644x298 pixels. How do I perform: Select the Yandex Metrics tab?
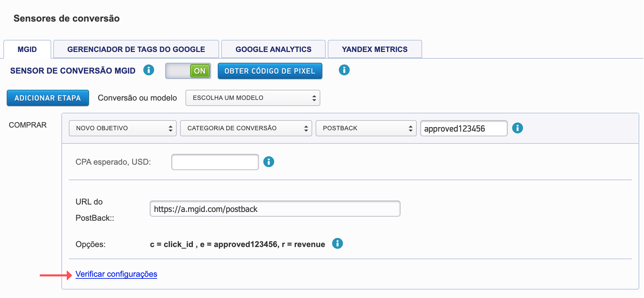[375, 49]
